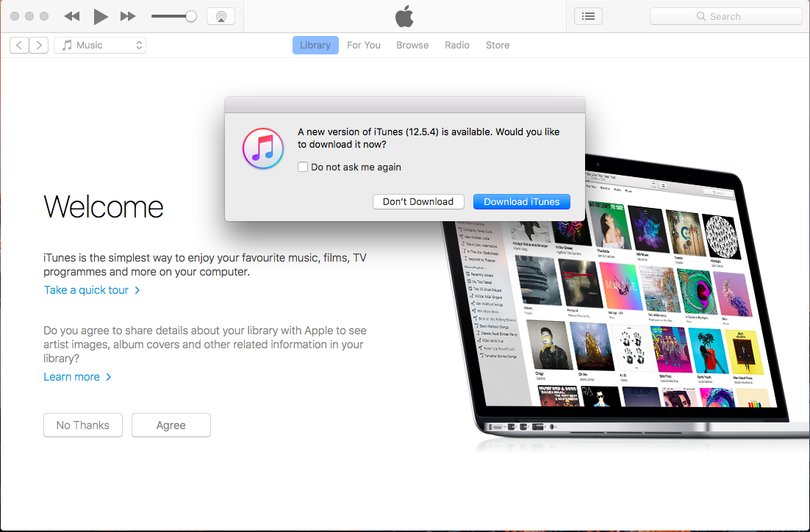This screenshot has height=532, width=810.
Task: Click the volume slider knob
Action: point(191,16)
